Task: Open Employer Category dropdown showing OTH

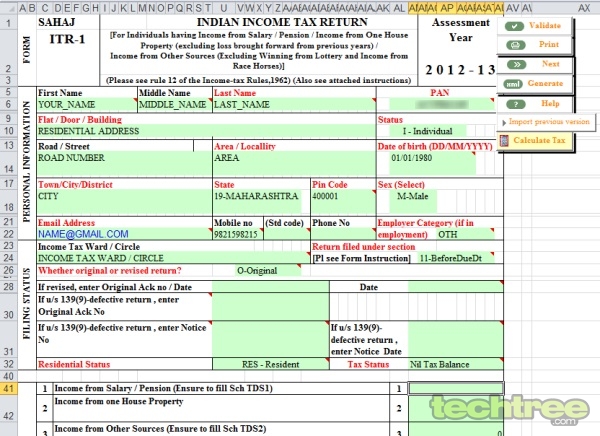Action: click(x=465, y=234)
